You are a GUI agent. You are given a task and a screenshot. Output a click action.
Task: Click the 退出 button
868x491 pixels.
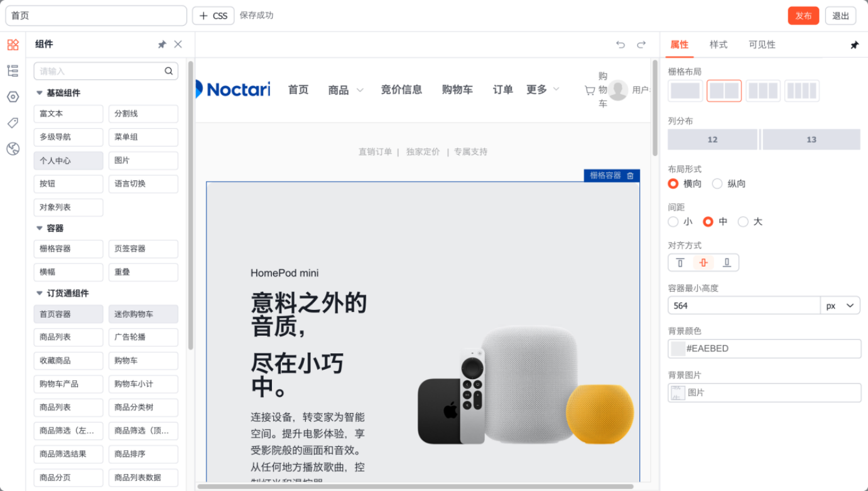pos(840,16)
